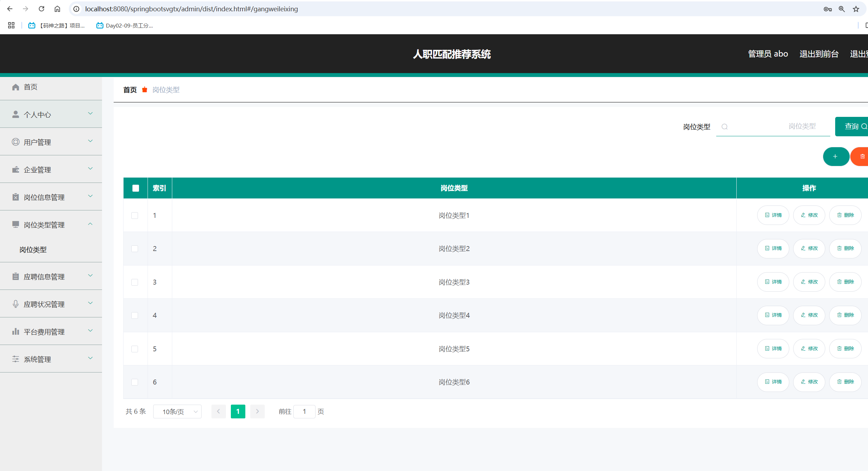
Task: Expand the 平台费用管理 menu chevron
Action: point(90,330)
